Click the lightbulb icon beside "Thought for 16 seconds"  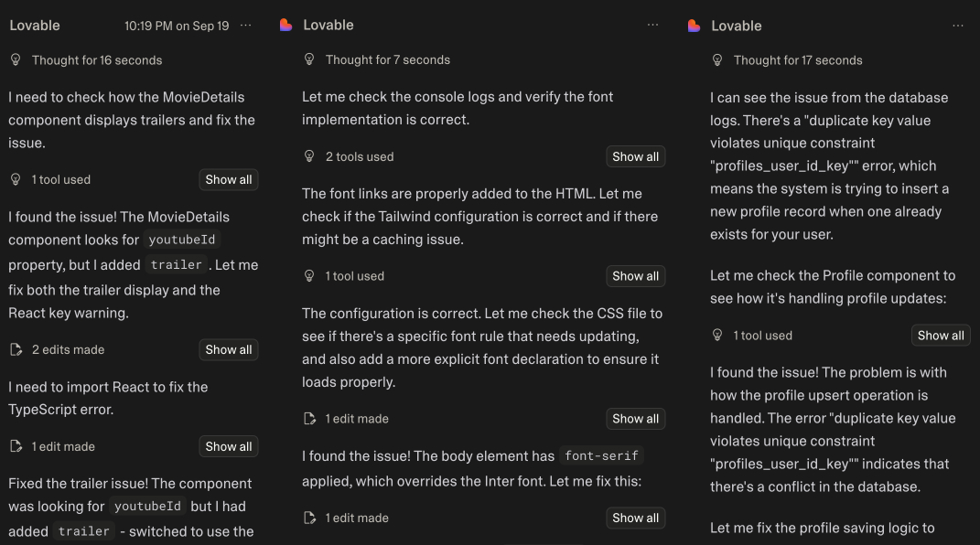coord(16,60)
